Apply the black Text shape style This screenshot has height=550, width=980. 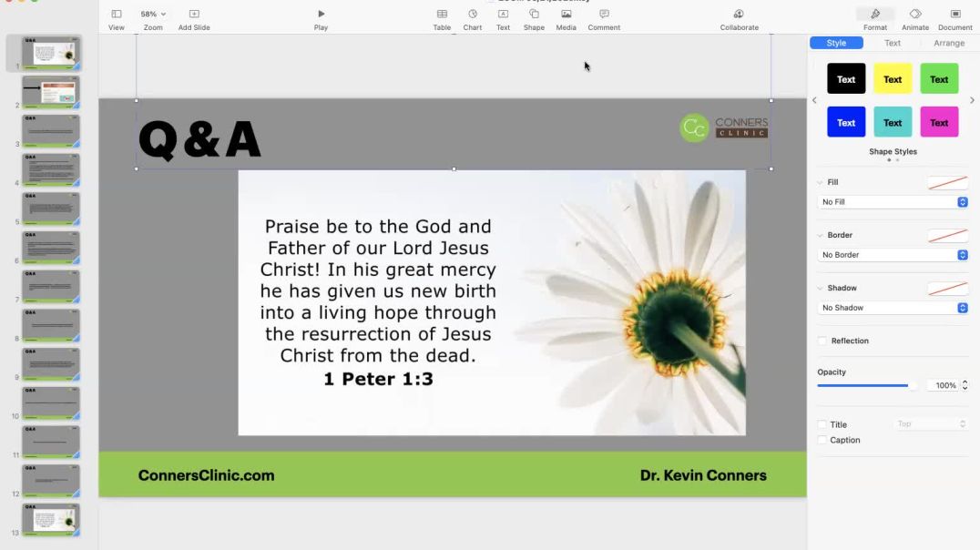tap(846, 78)
